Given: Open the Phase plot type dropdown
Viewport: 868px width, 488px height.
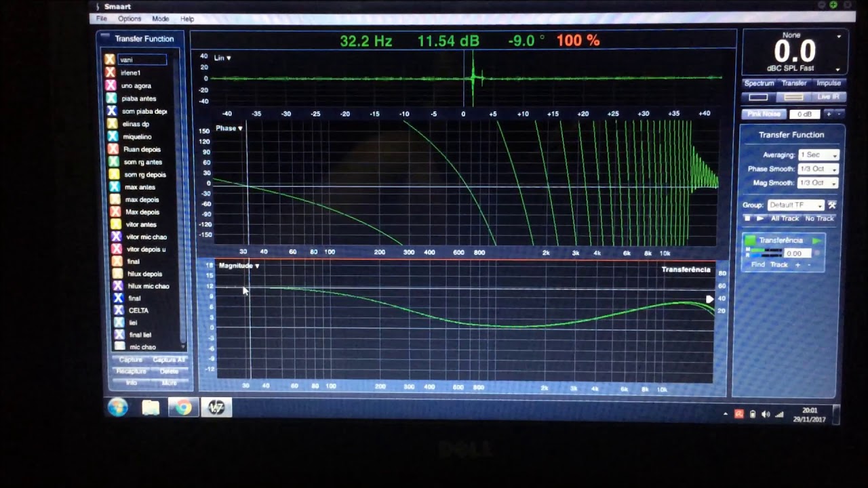Looking at the screenshot, I should [229, 128].
